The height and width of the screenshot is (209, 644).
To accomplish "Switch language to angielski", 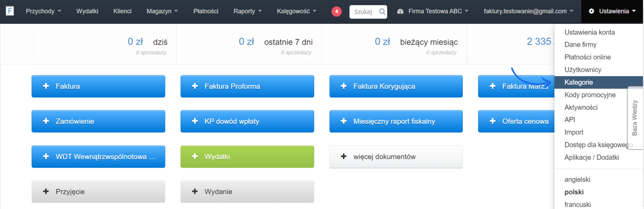I will coord(577,179).
